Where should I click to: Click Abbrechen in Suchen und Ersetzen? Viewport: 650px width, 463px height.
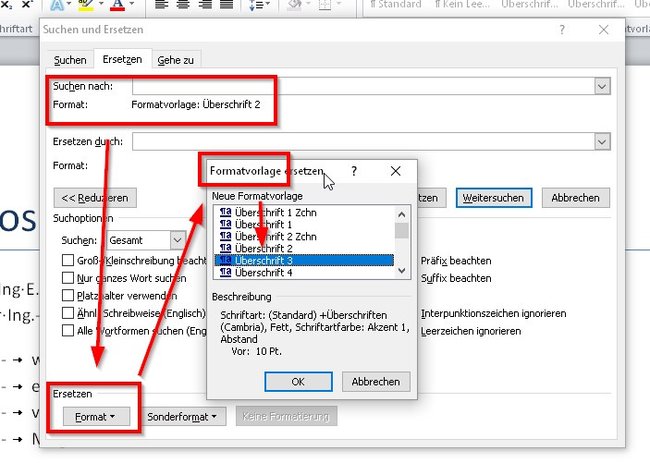pyautogui.click(x=575, y=198)
